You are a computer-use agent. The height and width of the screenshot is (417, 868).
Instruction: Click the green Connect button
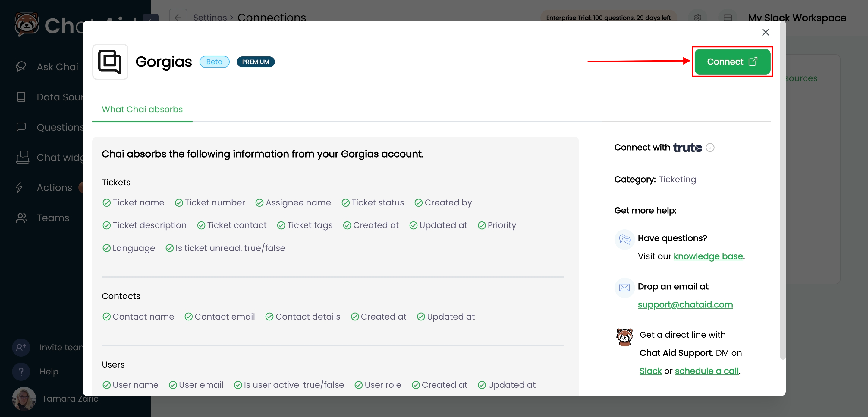click(x=732, y=62)
